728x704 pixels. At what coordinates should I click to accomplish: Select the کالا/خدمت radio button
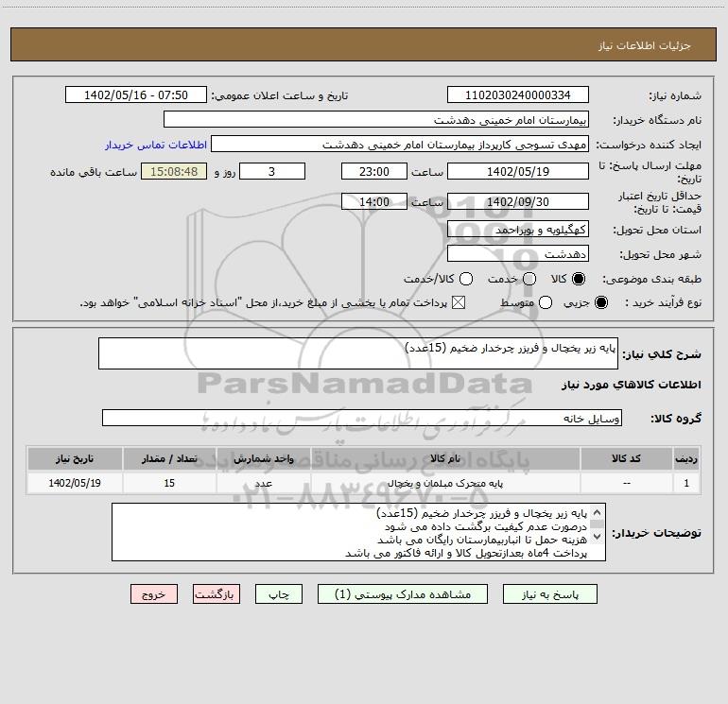[x=466, y=279]
